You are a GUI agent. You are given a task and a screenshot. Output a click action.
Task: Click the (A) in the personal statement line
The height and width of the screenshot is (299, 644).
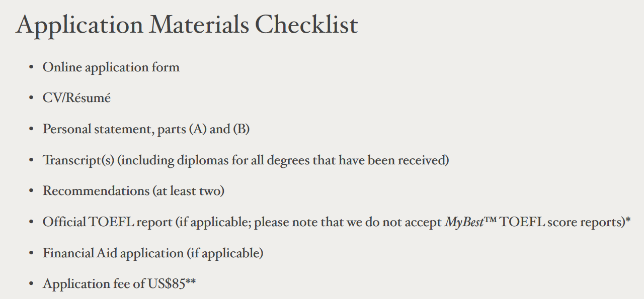198,129
